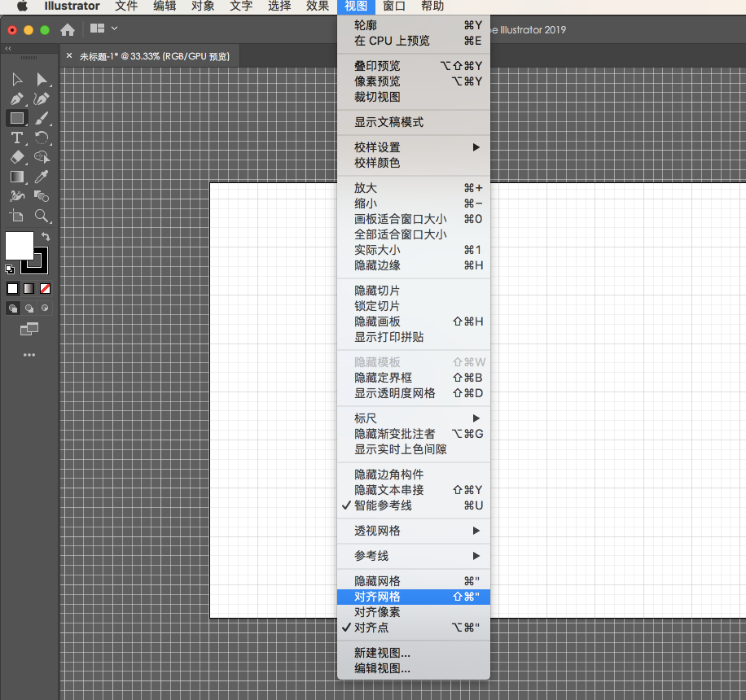Open the 编辑 menu
The image size is (746, 700).
pos(165,7)
